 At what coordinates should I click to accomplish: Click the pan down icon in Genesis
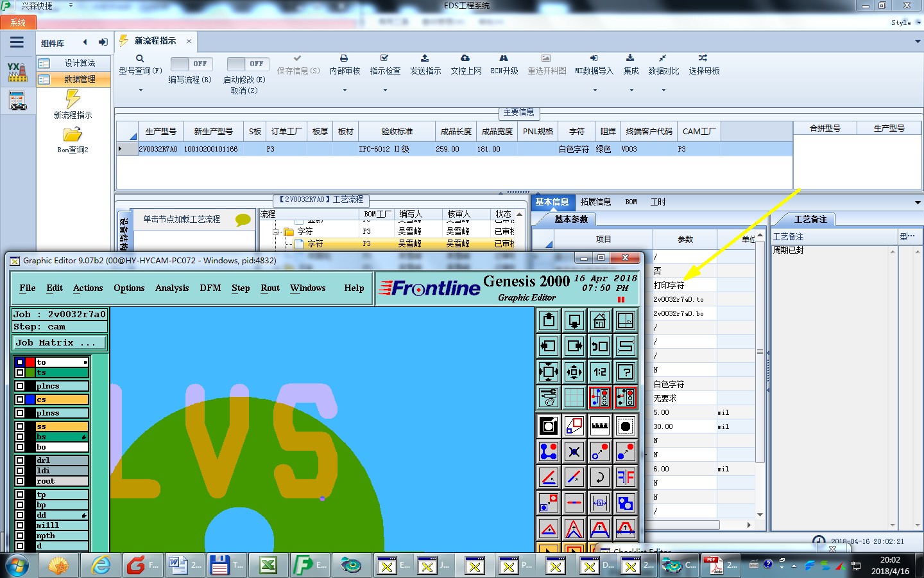coord(574,320)
